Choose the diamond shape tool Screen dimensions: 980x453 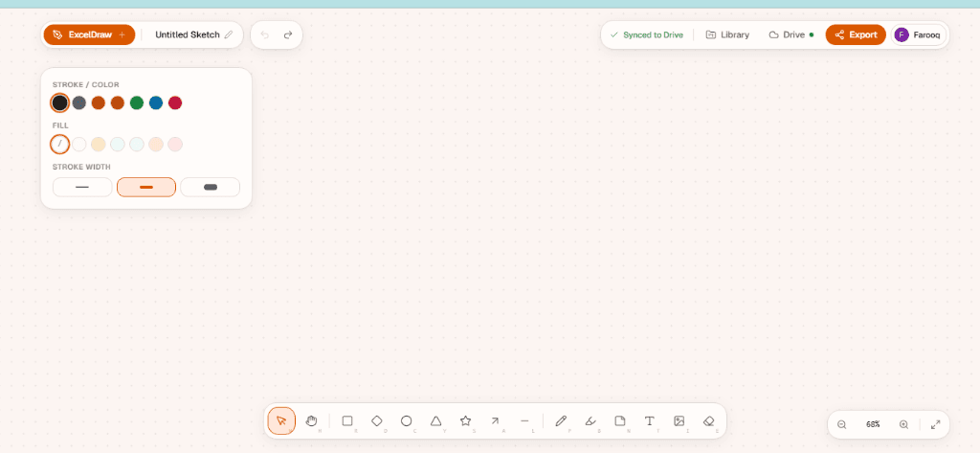click(x=377, y=421)
